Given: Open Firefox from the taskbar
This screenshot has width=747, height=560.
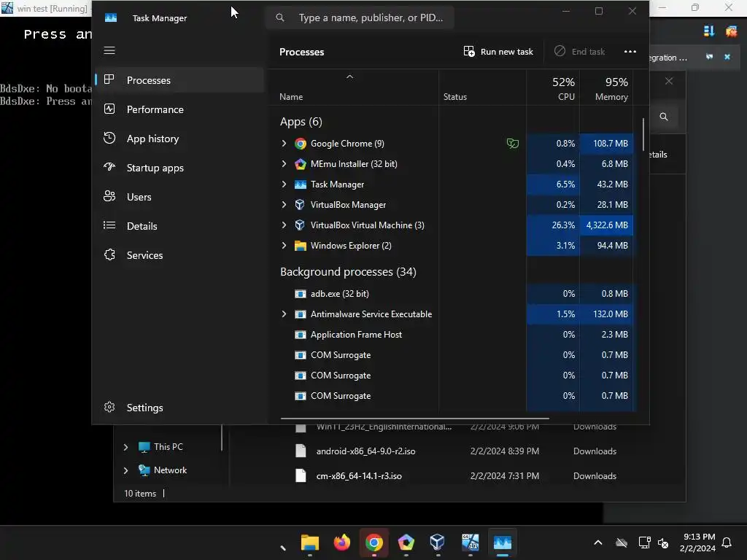Looking at the screenshot, I should [341, 542].
